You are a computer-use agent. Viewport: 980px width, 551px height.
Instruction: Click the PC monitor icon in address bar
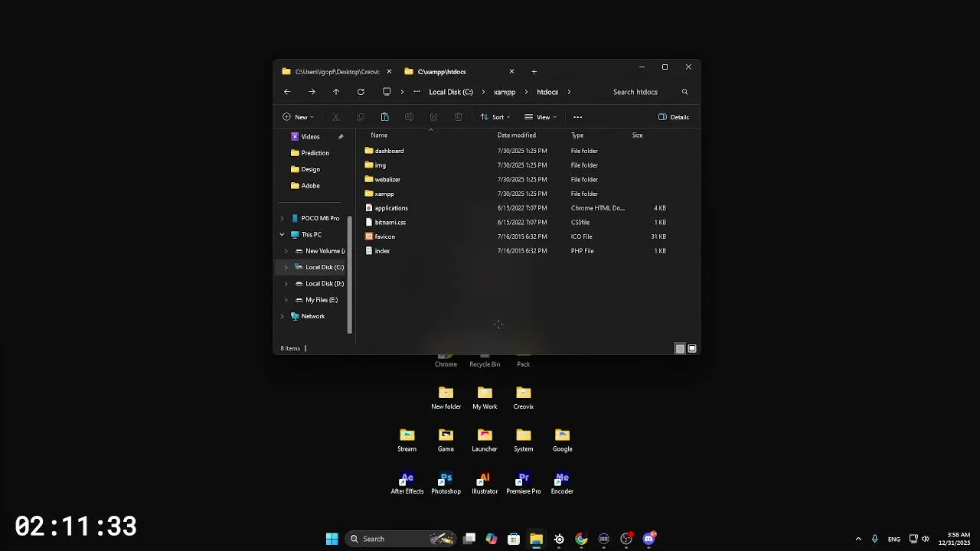click(x=387, y=92)
